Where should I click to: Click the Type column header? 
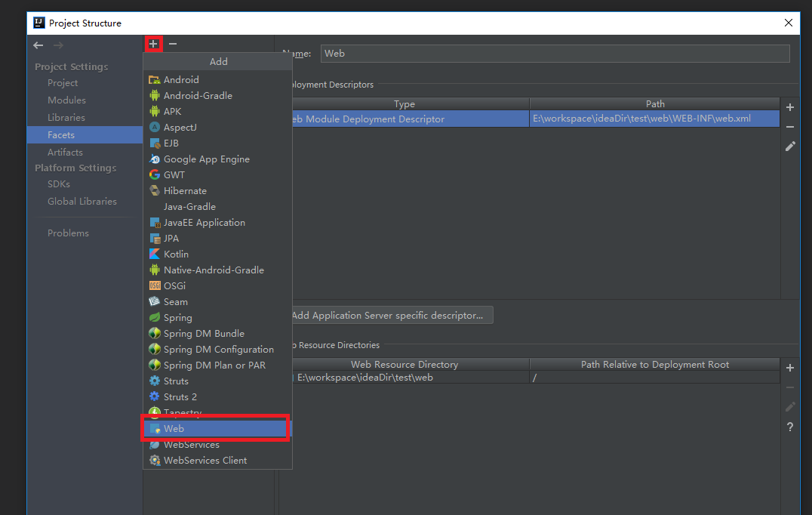[x=404, y=104]
